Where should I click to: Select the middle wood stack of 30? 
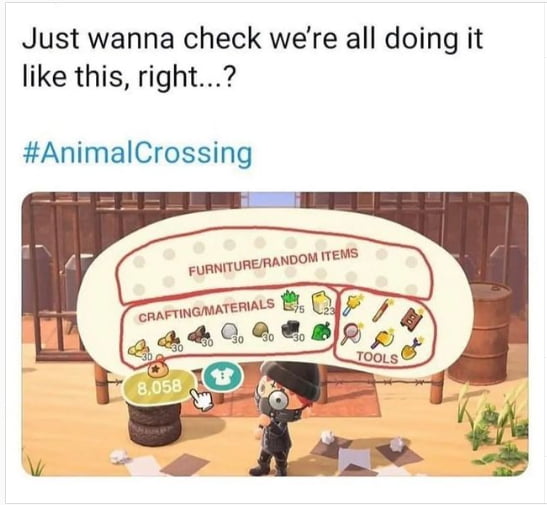coord(168,341)
